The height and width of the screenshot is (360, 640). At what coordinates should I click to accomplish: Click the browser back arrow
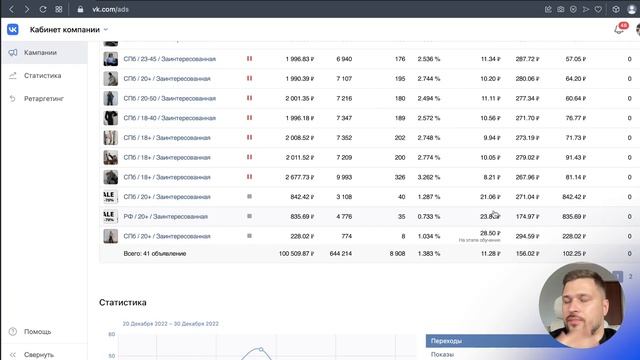11,9
